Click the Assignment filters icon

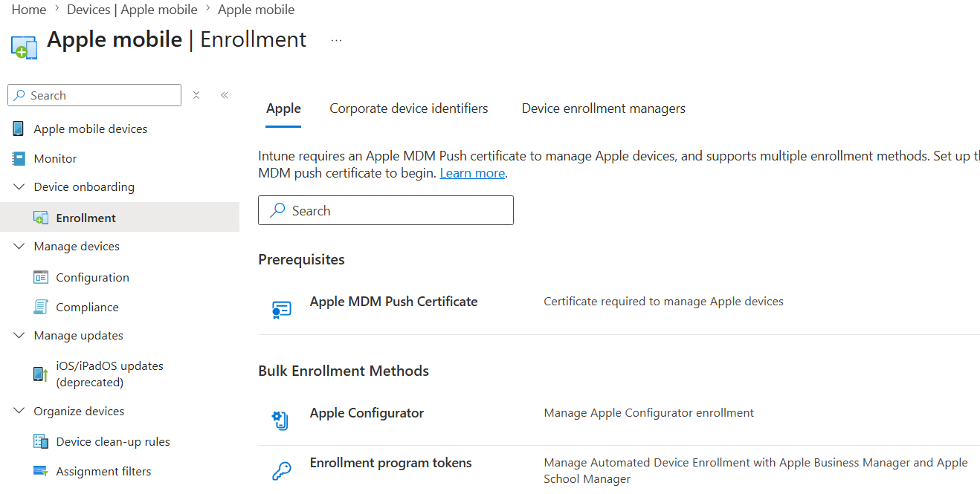click(41, 471)
